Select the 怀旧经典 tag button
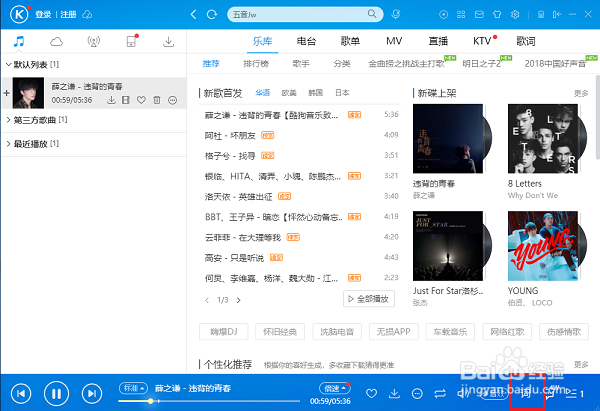 (280, 332)
